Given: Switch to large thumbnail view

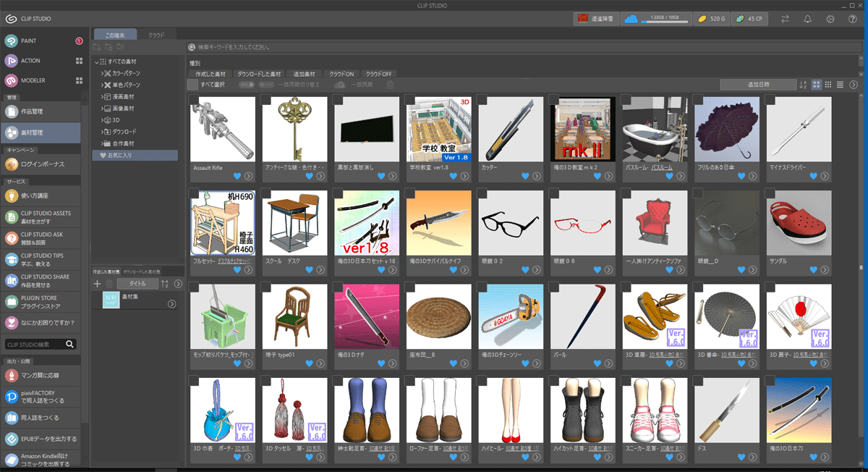Looking at the screenshot, I should click(817, 85).
